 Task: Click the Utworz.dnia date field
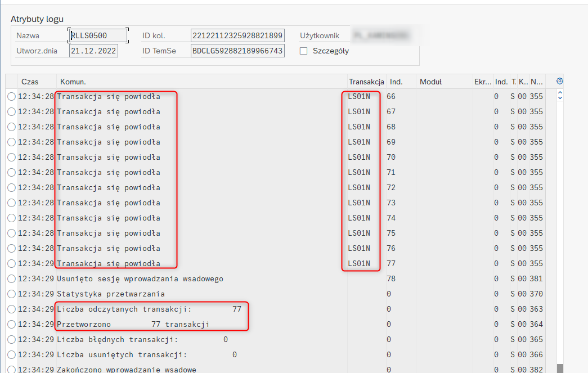pos(93,51)
